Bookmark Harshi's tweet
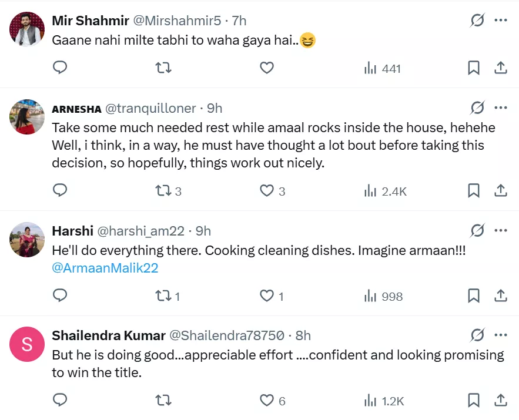The height and width of the screenshot is (420, 519). tap(474, 296)
